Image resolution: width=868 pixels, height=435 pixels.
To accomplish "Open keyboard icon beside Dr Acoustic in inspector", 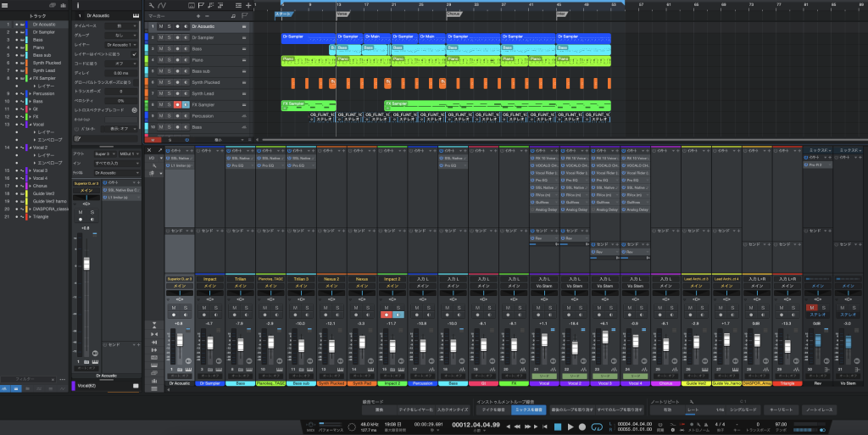I will 136,15.
